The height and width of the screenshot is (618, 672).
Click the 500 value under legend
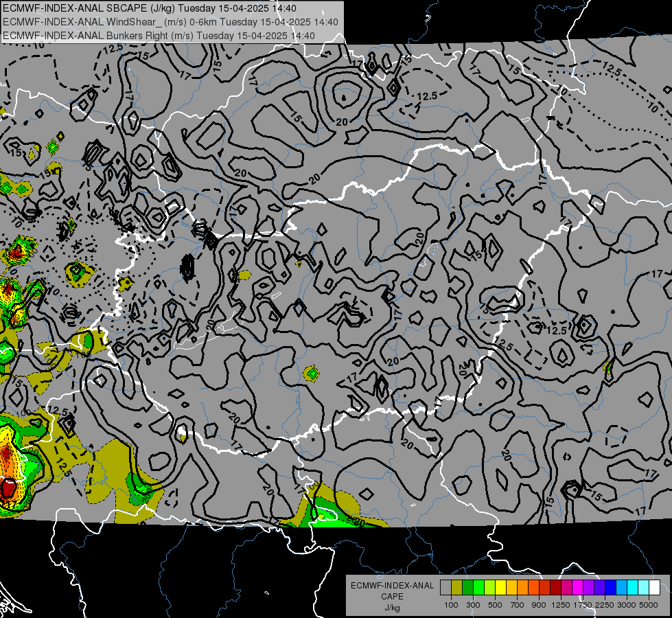[x=495, y=605]
